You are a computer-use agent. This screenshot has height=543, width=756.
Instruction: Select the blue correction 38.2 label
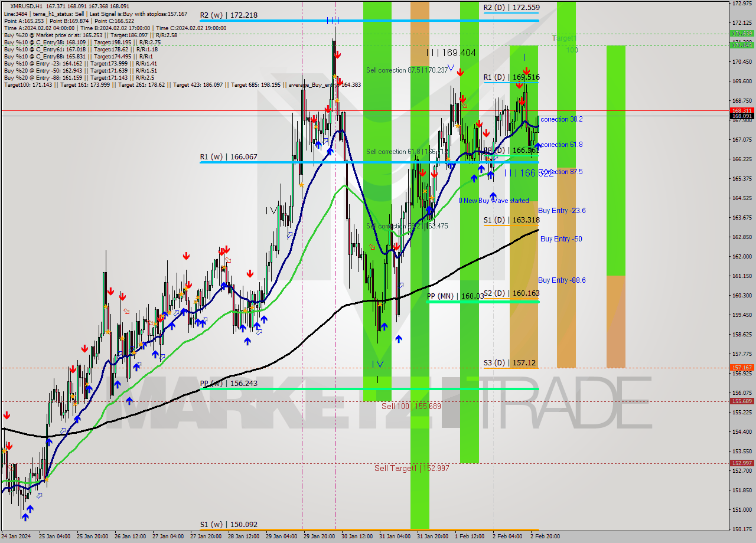(562, 119)
